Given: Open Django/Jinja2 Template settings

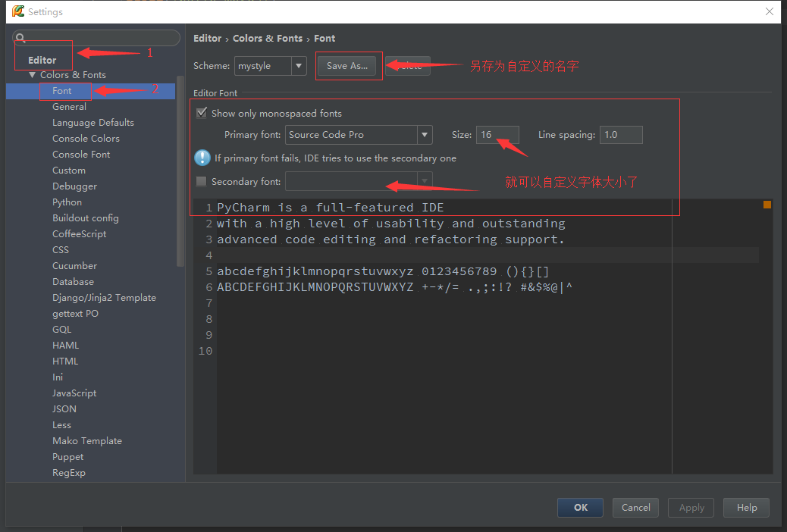Looking at the screenshot, I should [x=104, y=298].
